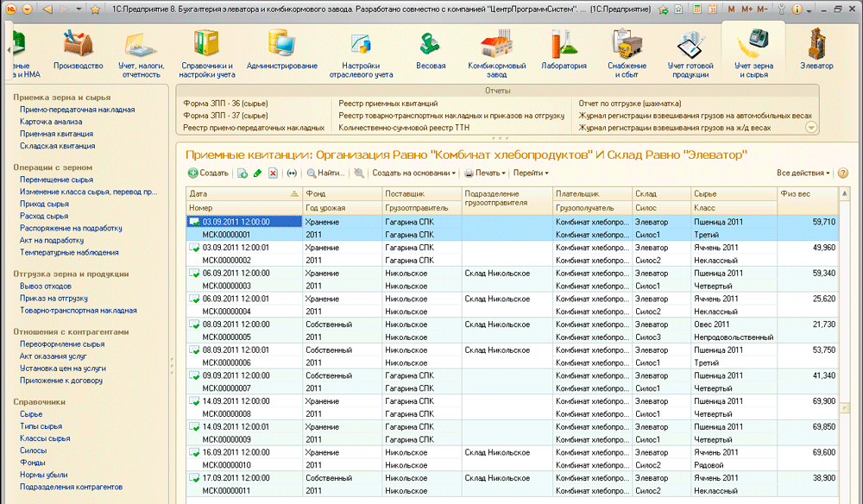This screenshot has height=504, width=863.
Task: Open the Силосы reference link
Action: (33, 450)
